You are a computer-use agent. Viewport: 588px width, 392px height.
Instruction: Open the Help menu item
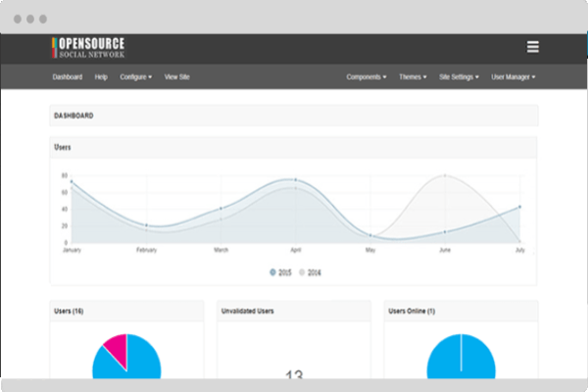101,76
